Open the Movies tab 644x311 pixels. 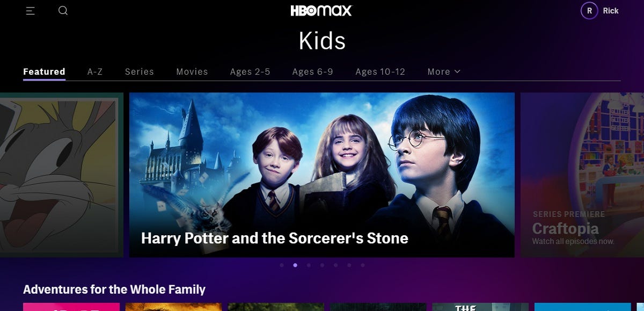tap(192, 71)
